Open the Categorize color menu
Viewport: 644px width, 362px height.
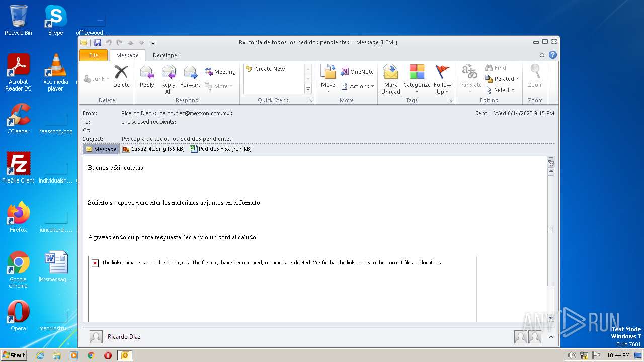pyautogui.click(x=417, y=79)
